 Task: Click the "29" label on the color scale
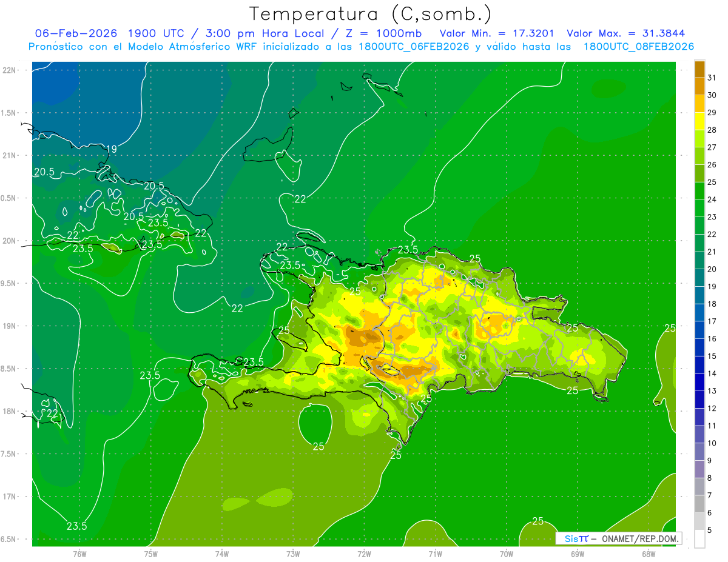[712, 112]
